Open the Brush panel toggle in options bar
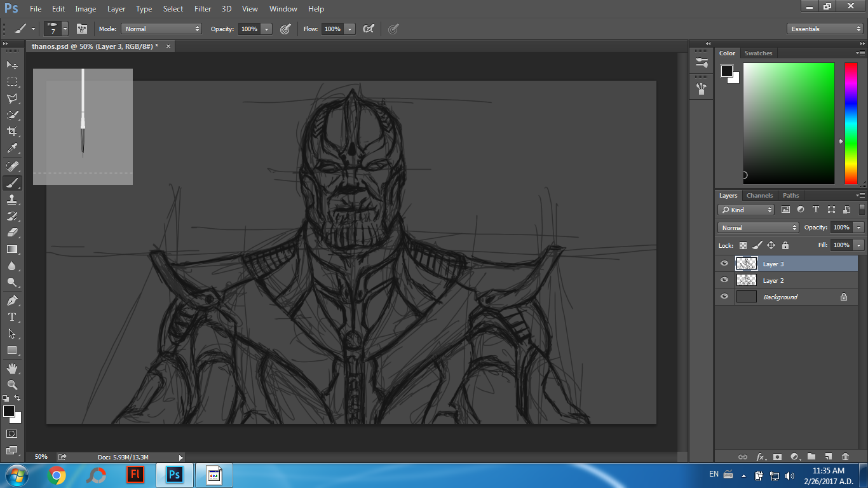868x488 pixels. [82, 29]
